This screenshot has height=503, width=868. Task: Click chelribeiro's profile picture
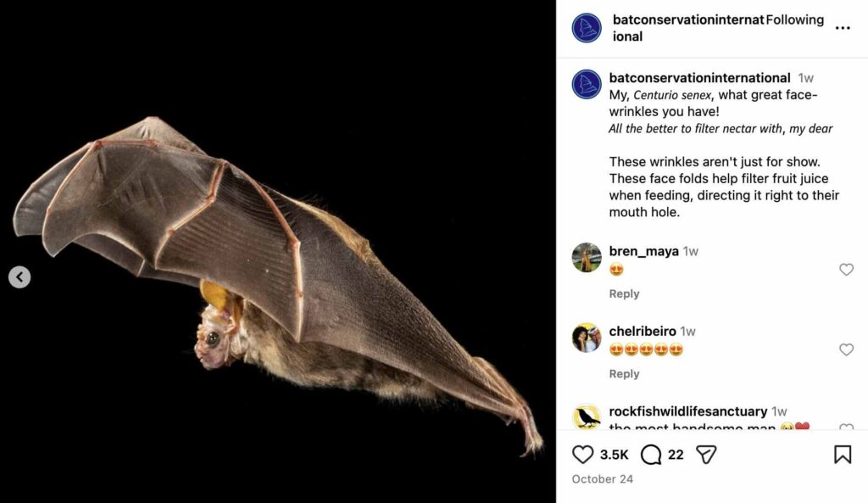click(587, 338)
